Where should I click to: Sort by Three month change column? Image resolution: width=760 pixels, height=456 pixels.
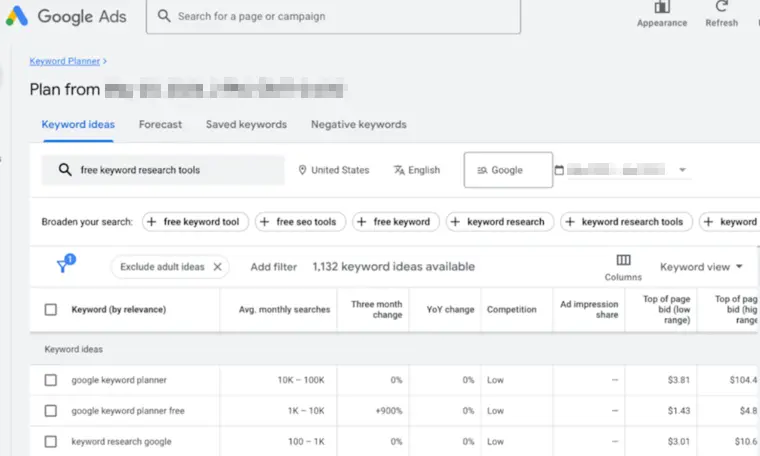pos(377,309)
